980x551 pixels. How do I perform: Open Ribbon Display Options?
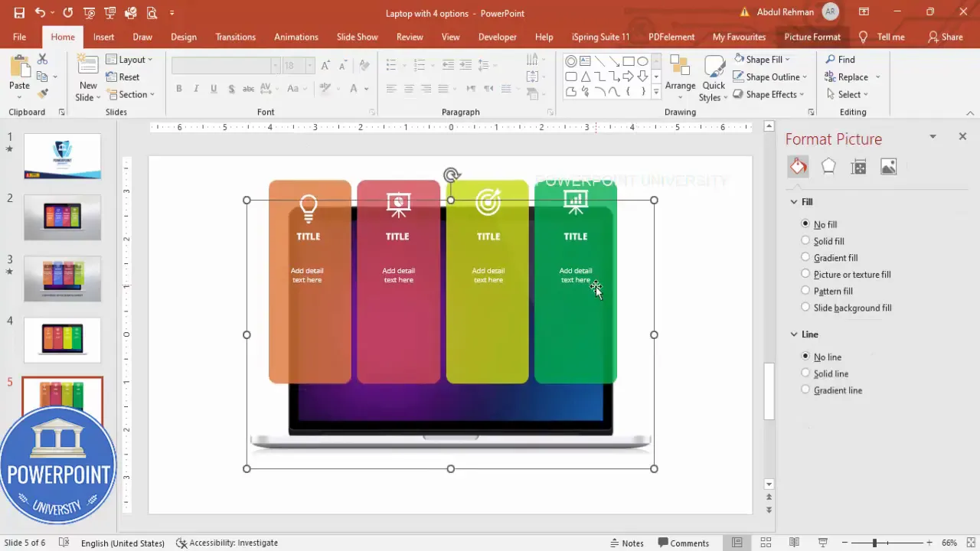[x=864, y=12]
